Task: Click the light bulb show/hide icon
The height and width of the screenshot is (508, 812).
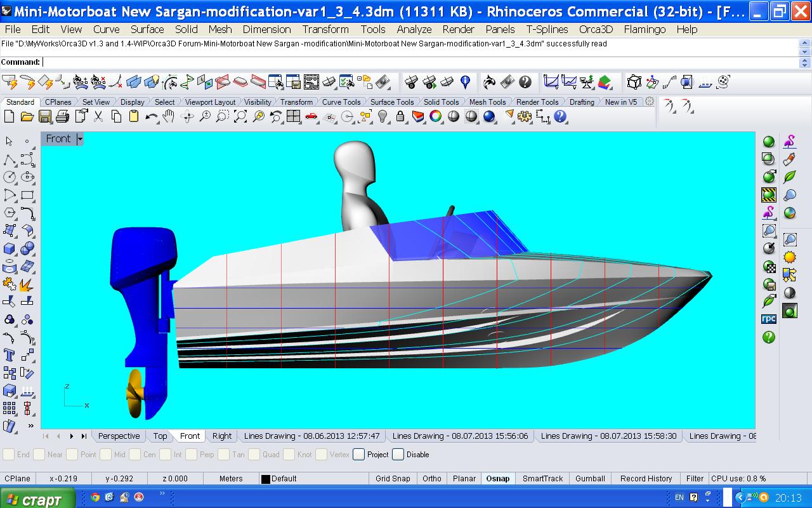Action: click(383, 116)
